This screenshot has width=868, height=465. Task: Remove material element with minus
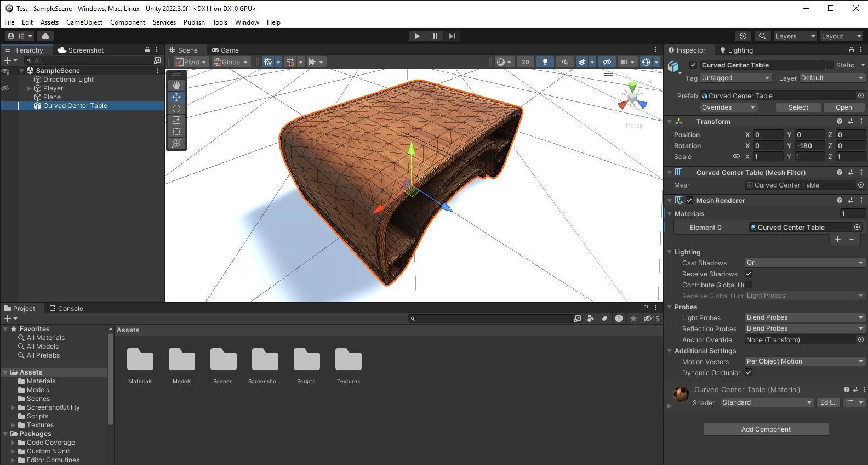pyautogui.click(x=852, y=239)
